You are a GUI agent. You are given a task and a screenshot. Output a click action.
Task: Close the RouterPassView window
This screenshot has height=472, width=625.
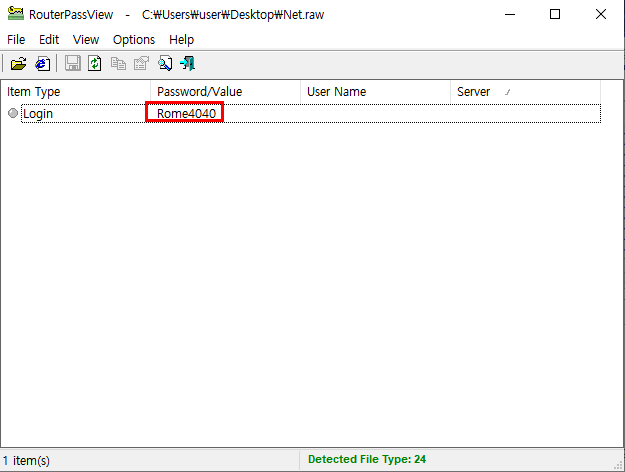[601, 14]
